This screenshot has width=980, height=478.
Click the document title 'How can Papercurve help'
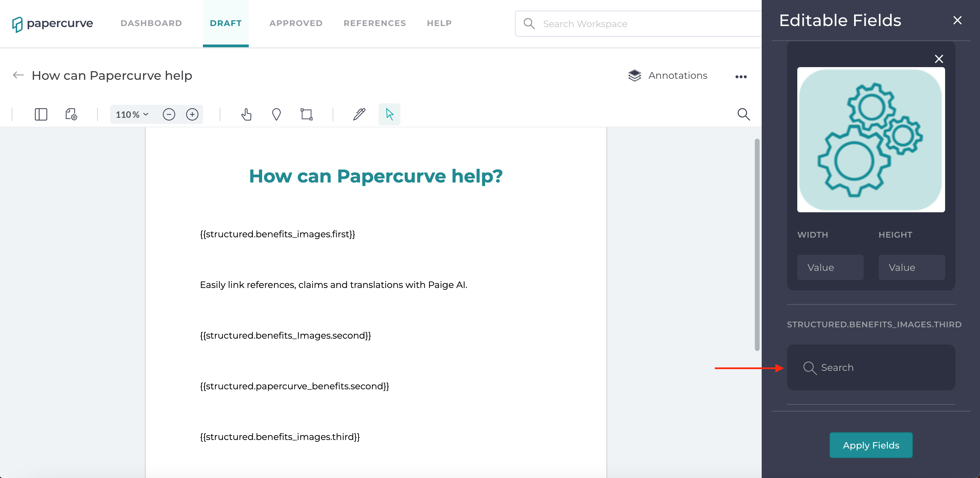click(x=112, y=75)
